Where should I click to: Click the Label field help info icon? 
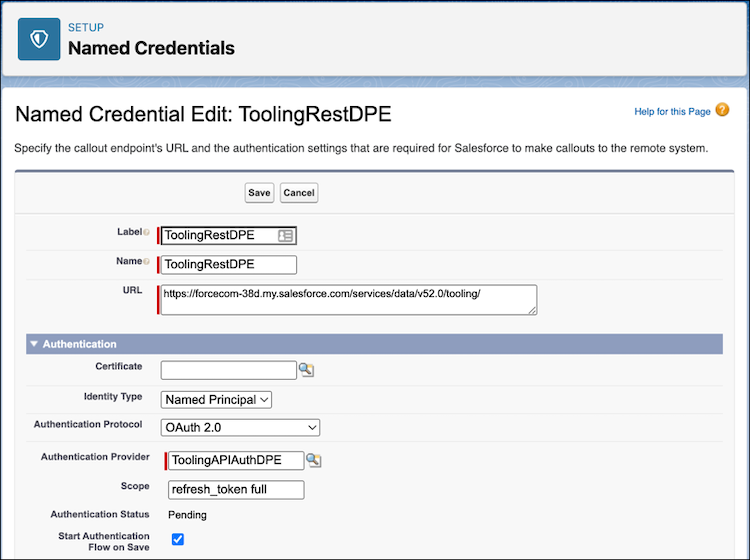pos(146,232)
